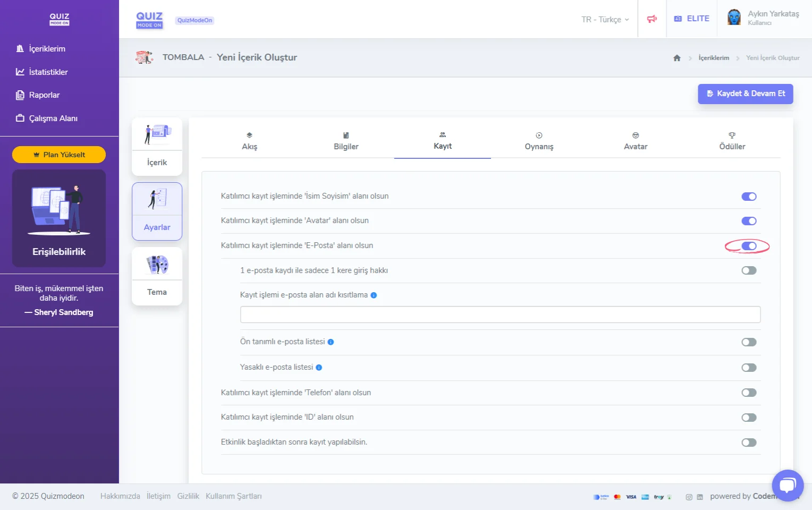Enable the 'Telefon' field toggle
The image size is (812, 510).
coord(749,393)
